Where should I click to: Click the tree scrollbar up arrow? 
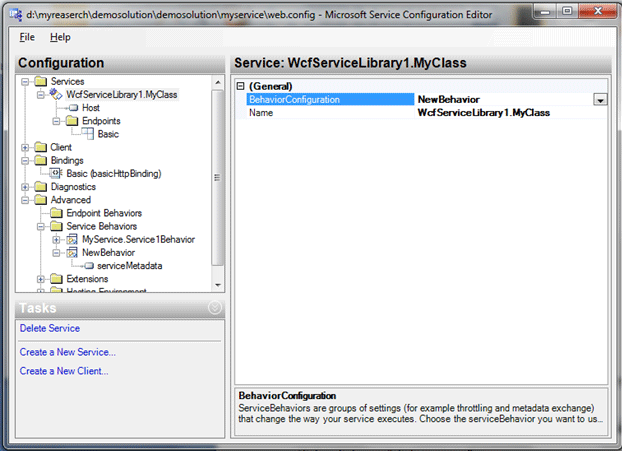point(218,83)
